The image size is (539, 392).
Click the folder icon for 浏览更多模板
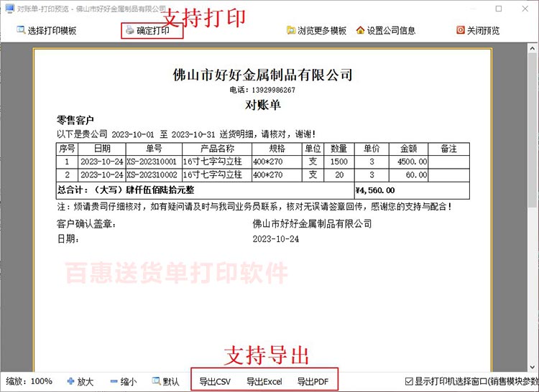(x=291, y=30)
